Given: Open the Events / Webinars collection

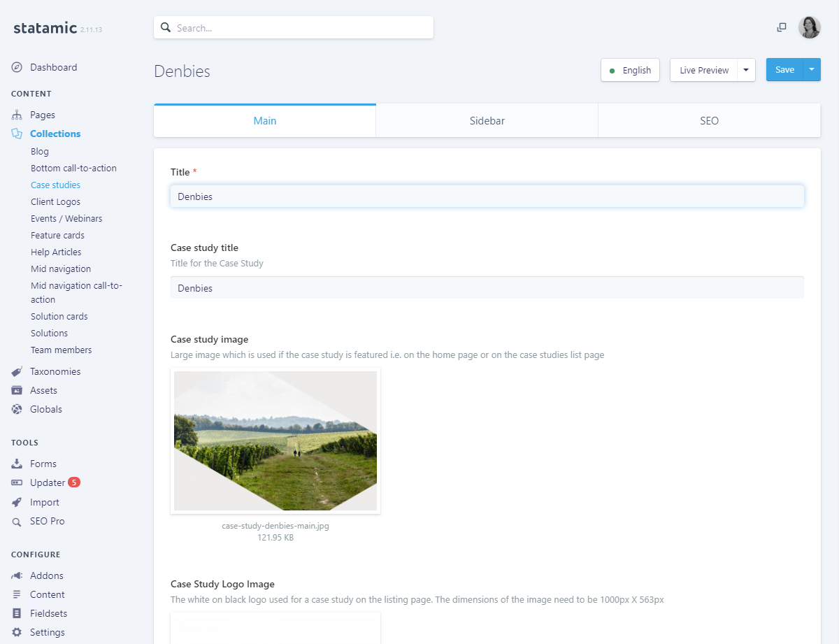Looking at the screenshot, I should [x=66, y=219].
